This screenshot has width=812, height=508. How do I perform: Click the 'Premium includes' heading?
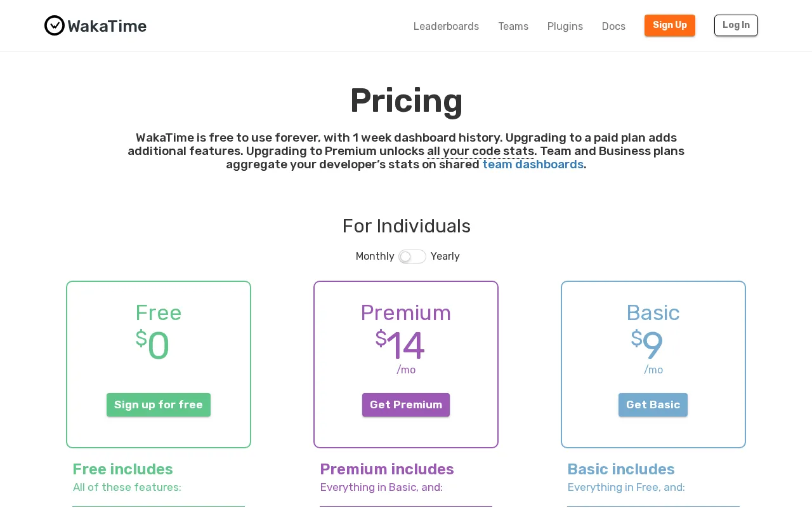[387, 469]
